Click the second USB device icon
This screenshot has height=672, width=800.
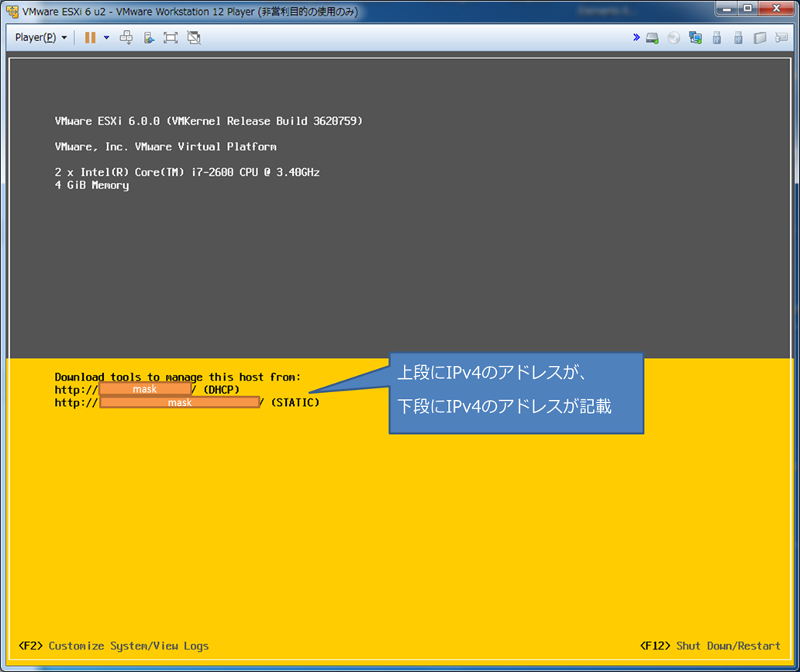(x=738, y=37)
